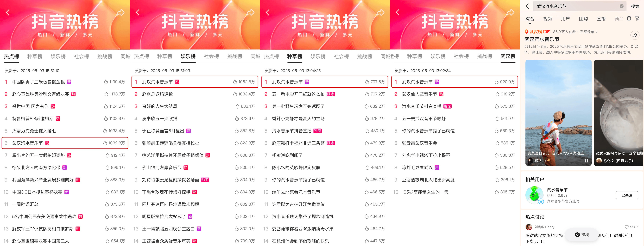Image resolution: width=644 pixels, height=246 pixels.
Task: Open 盛世中国 因为有你 entry
Action: (x=65, y=107)
